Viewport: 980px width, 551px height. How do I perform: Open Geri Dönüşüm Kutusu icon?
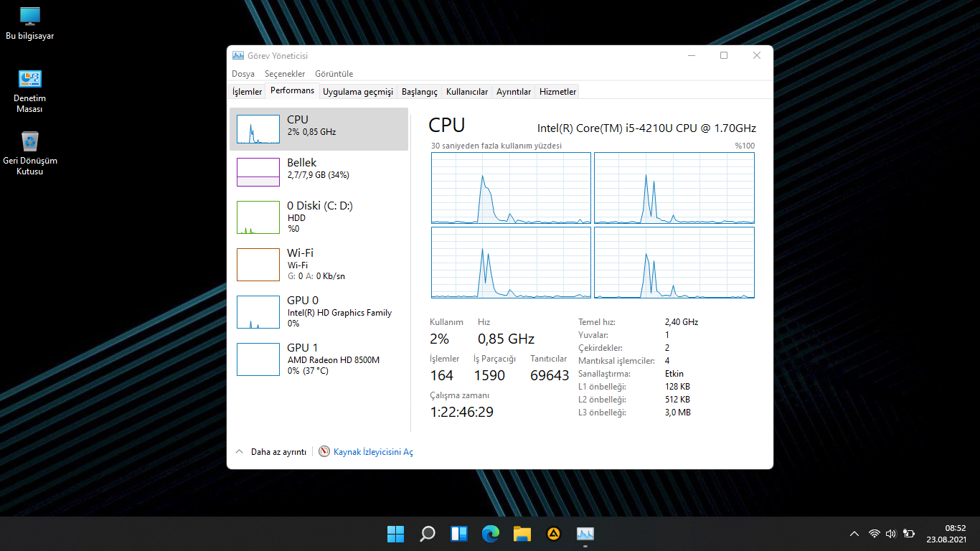[x=30, y=153]
